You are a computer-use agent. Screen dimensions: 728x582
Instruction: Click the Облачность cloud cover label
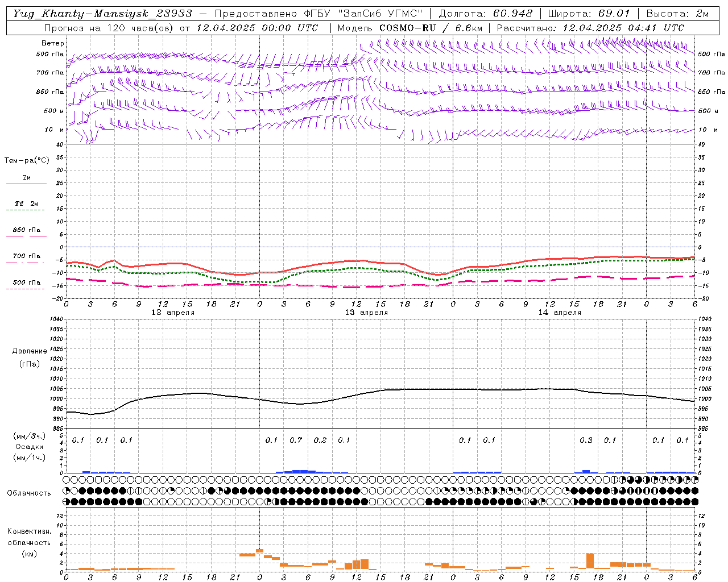29,493
